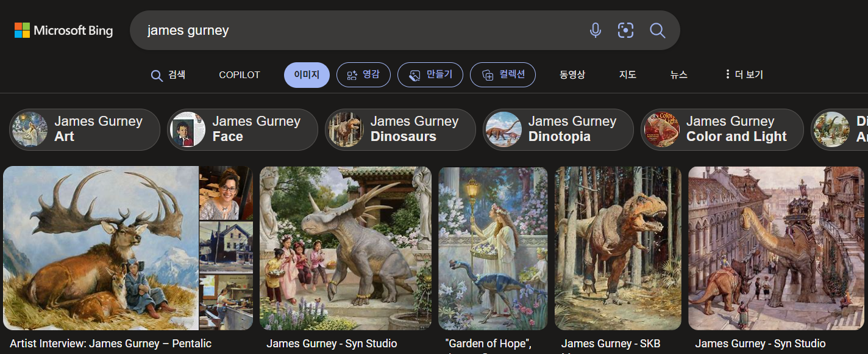
Task: Expand the 더 보기 menu
Action: [x=744, y=75]
